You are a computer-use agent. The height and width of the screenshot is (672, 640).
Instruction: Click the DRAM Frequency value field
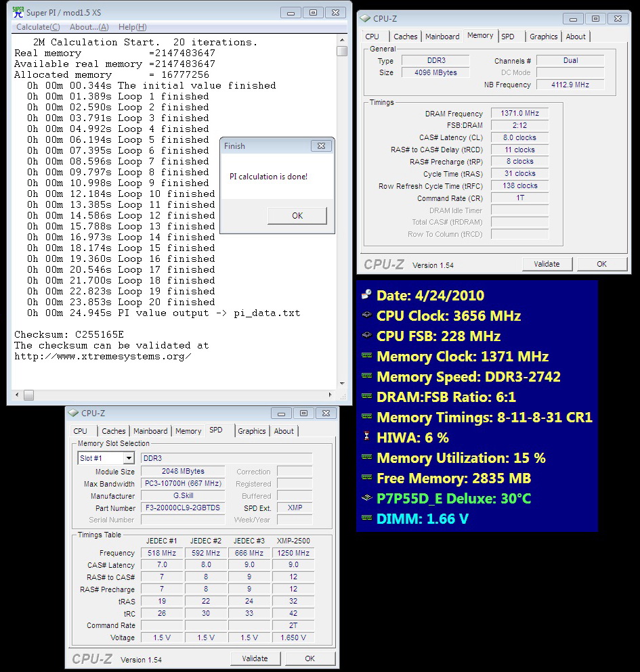click(520, 113)
